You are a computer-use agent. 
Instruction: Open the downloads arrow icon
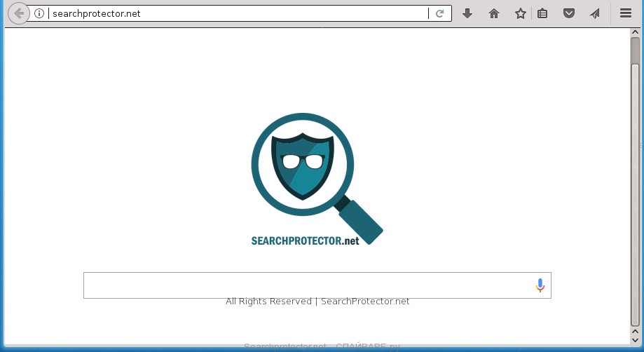click(x=467, y=13)
